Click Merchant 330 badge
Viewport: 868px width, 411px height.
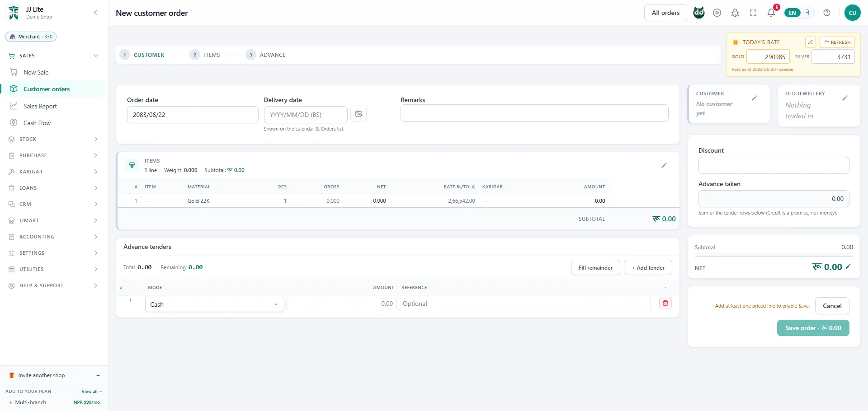click(31, 37)
